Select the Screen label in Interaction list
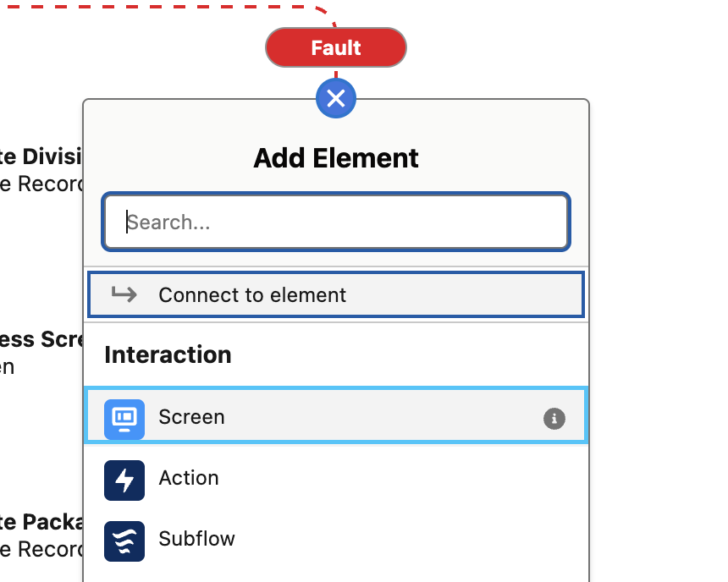 192,417
